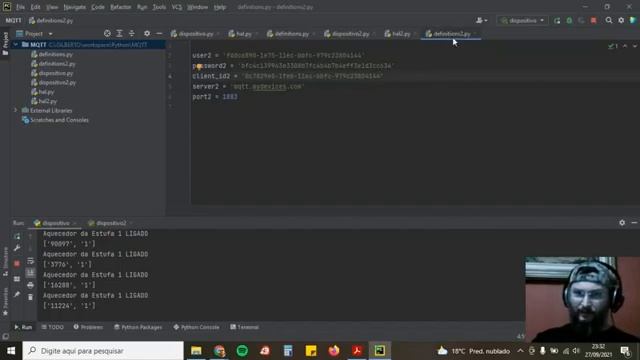
Task: Open Python Packages tool window
Action: (x=138, y=327)
